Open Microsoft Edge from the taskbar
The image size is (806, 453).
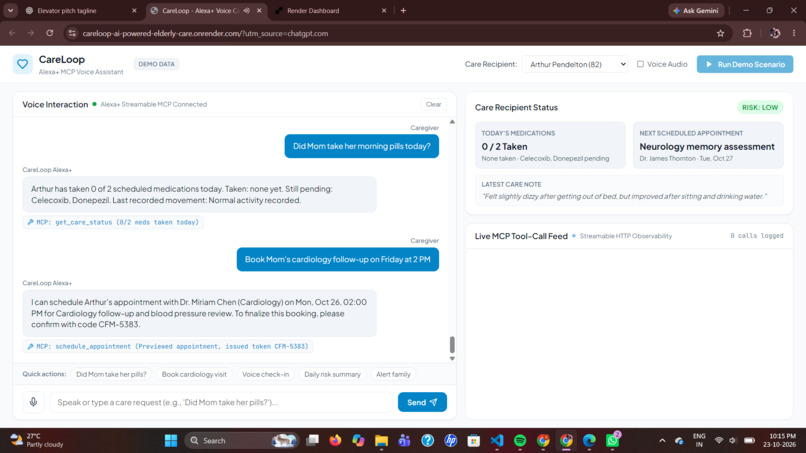(x=589, y=441)
